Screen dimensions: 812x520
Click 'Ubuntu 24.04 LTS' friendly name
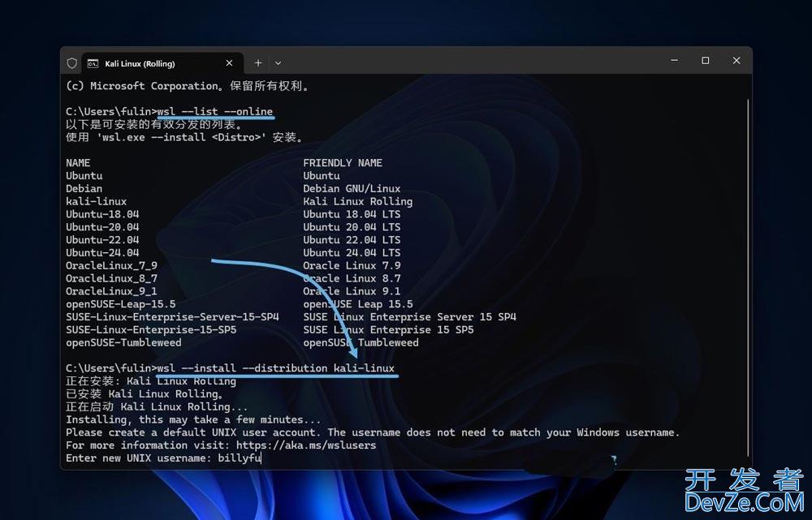(352, 252)
